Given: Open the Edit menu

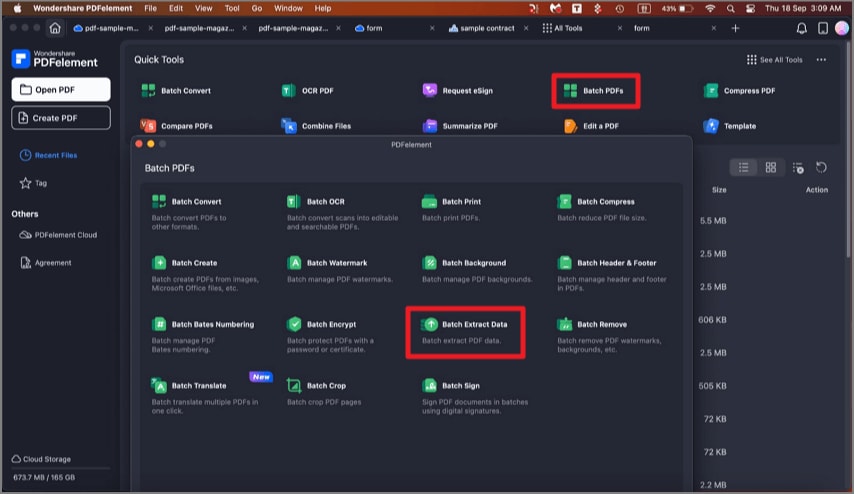Looking at the screenshot, I should tap(175, 8).
